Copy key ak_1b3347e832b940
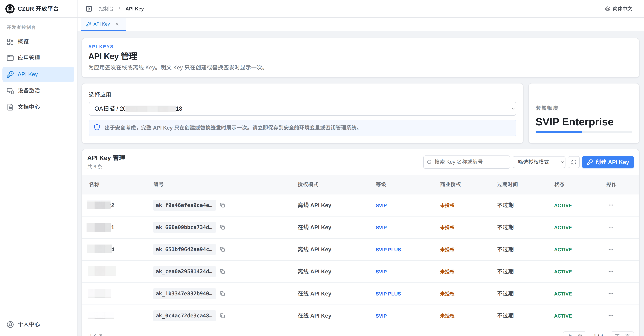The image size is (644, 336). tap(222, 294)
